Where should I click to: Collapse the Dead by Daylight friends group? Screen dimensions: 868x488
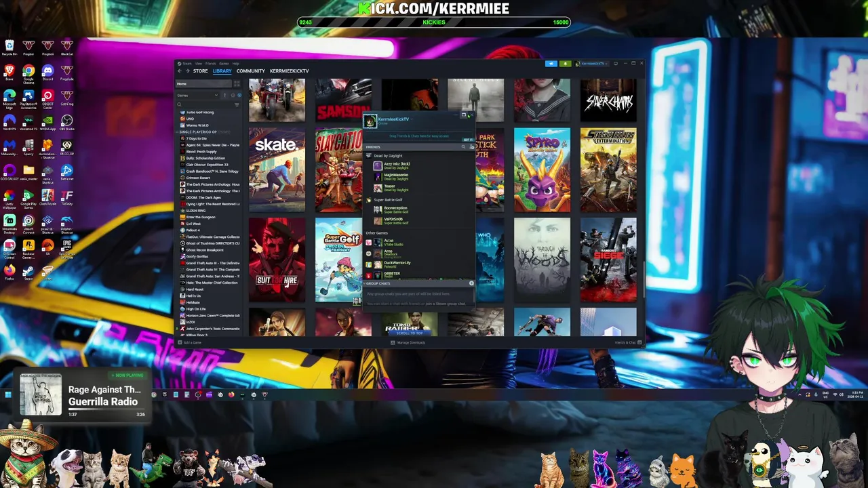tap(388, 156)
